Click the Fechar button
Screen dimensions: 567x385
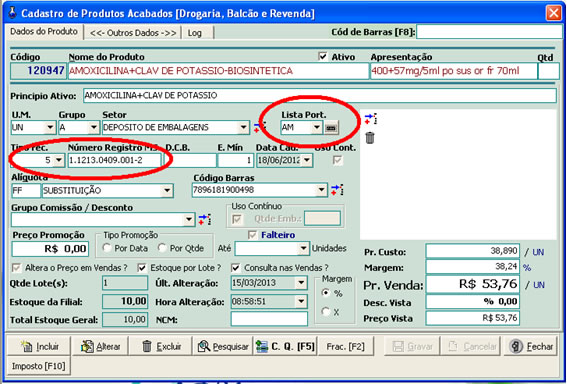point(530,346)
